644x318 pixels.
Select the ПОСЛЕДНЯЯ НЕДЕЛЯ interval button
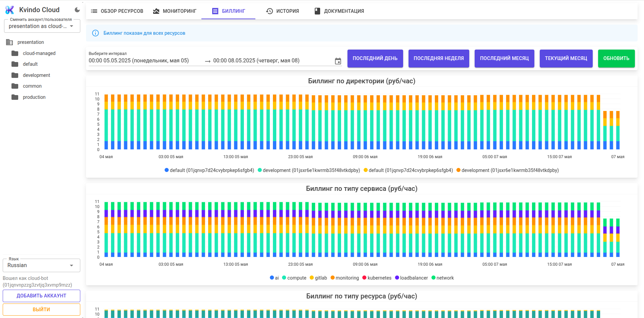click(439, 58)
